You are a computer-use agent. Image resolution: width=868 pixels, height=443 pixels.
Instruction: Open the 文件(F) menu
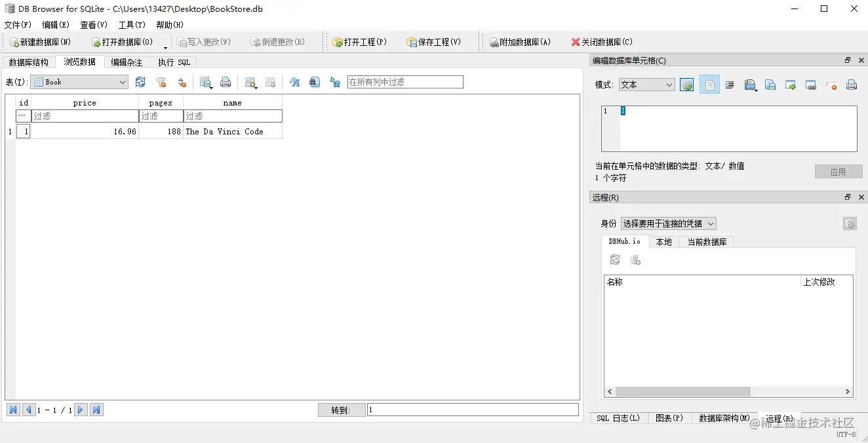coord(18,25)
